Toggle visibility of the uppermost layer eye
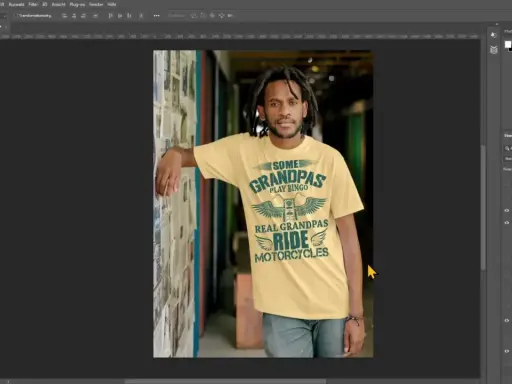512x384 pixels. 507,210
